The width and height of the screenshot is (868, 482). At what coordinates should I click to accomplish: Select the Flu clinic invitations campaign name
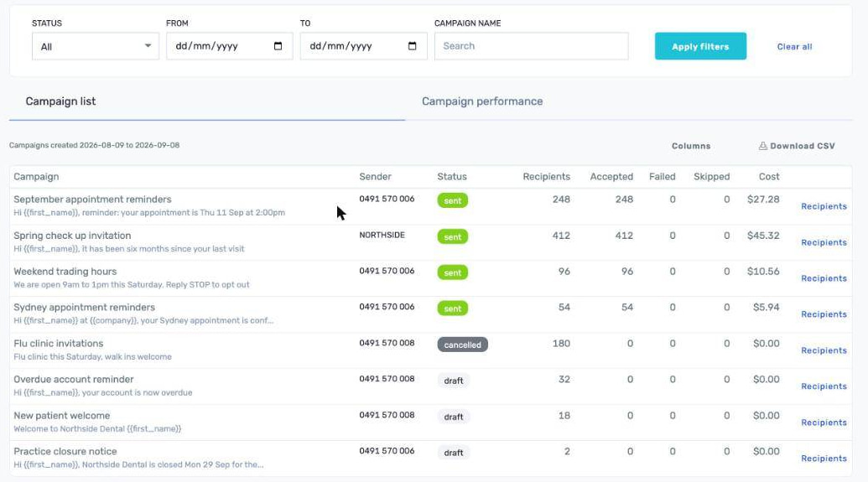point(59,343)
